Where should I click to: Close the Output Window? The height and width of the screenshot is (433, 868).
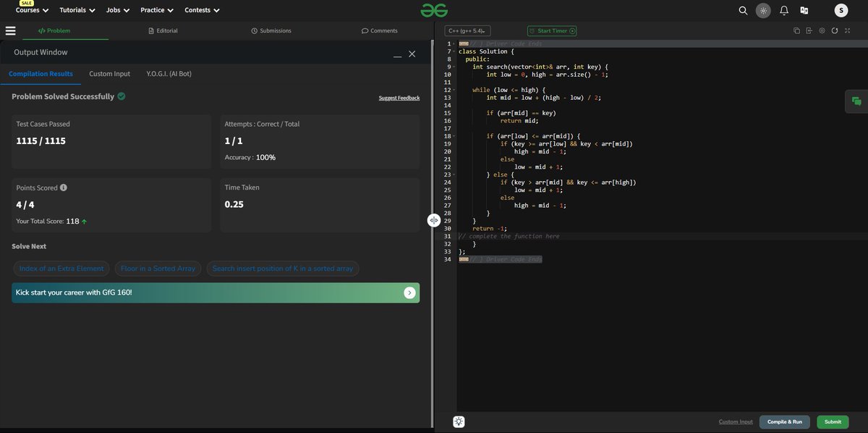[x=412, y=54]
